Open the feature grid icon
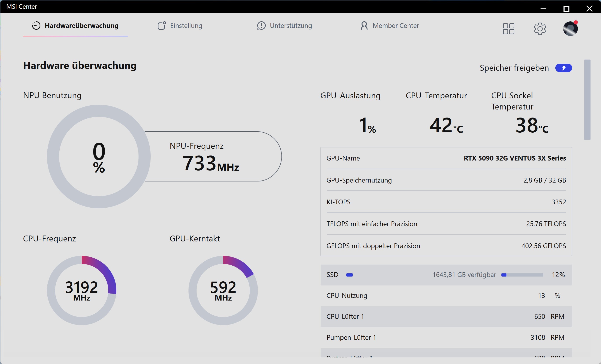The width and height of the screenshot is (601, 364). click(509, 29)
